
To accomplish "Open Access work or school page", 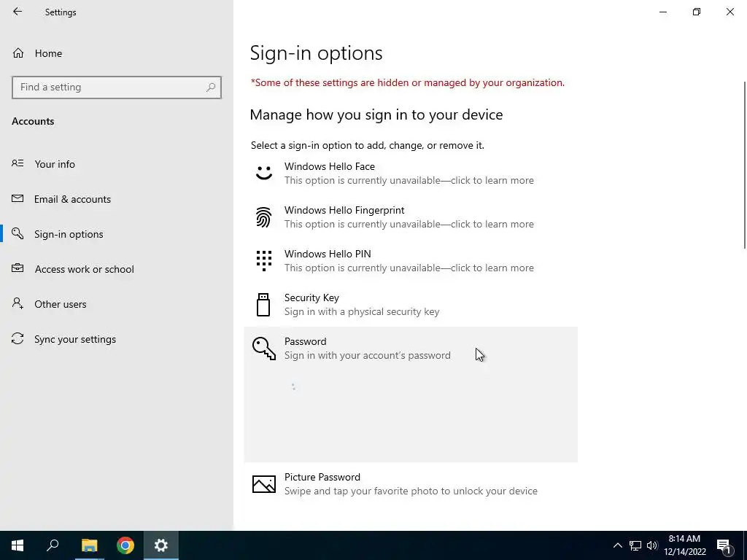I will [117, 269].
